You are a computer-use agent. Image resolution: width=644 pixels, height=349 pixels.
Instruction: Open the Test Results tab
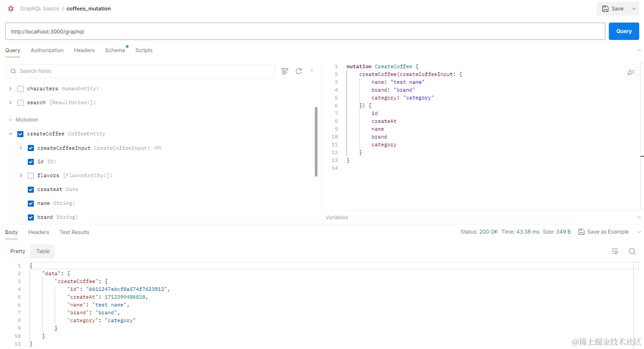(74, 232)
